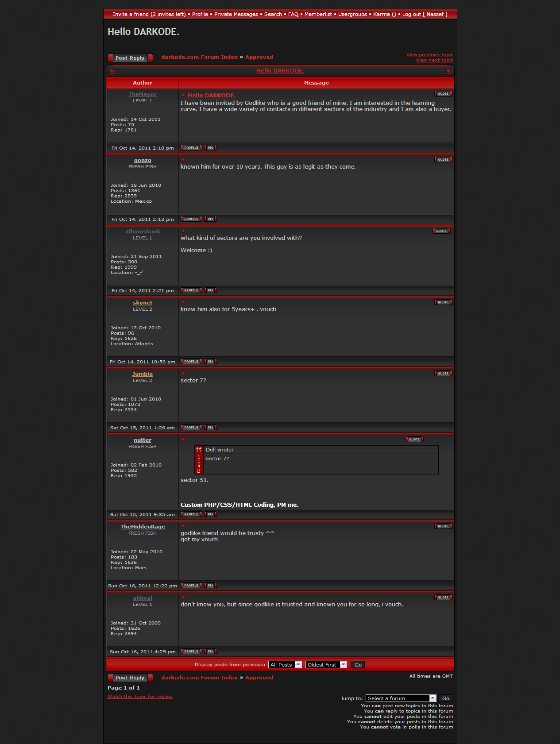Click QUOTE icon on TheMayor's post
The width and height of the screenshot is (560, 744).
coord(443,94)
